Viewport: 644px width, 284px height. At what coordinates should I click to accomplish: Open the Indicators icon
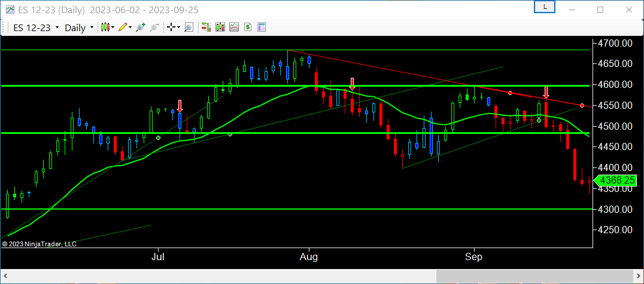pos(234,28)
